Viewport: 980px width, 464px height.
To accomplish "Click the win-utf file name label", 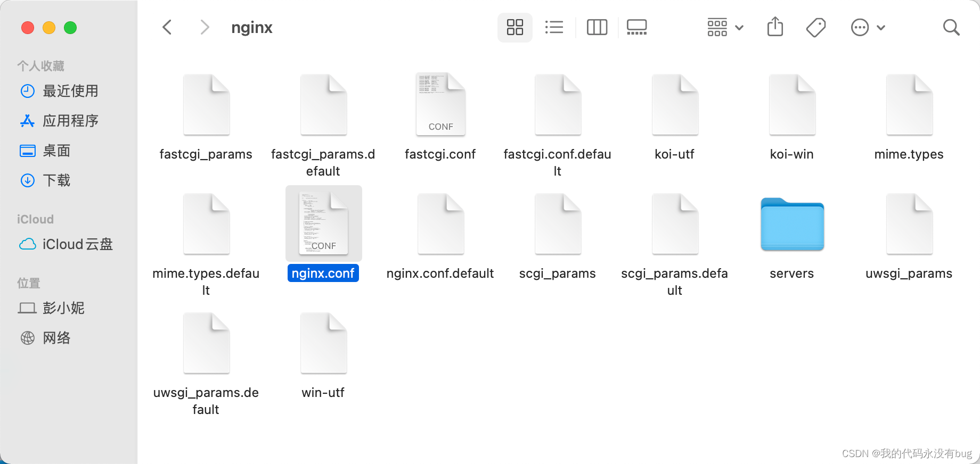I will pyautogui.click(x=323, y=393).
